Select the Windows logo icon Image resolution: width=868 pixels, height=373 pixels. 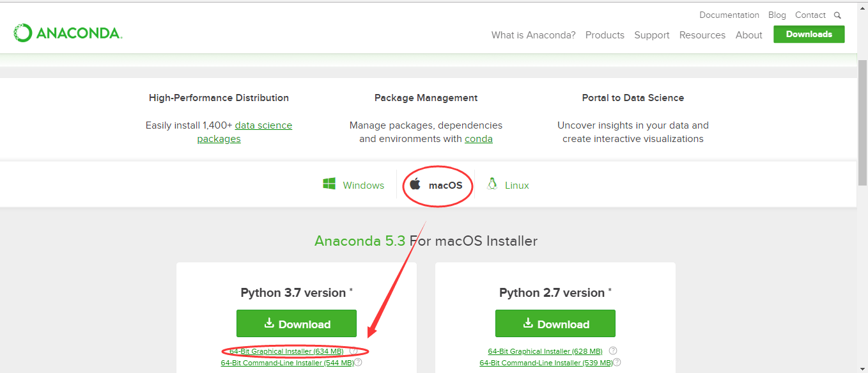(x=329, y=184)
